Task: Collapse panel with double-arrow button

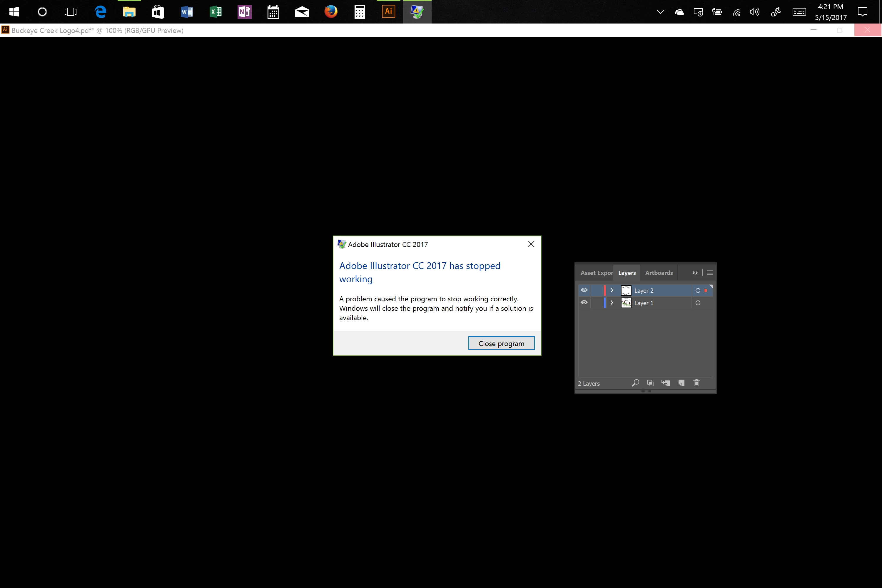Action: tap(694, 273)
